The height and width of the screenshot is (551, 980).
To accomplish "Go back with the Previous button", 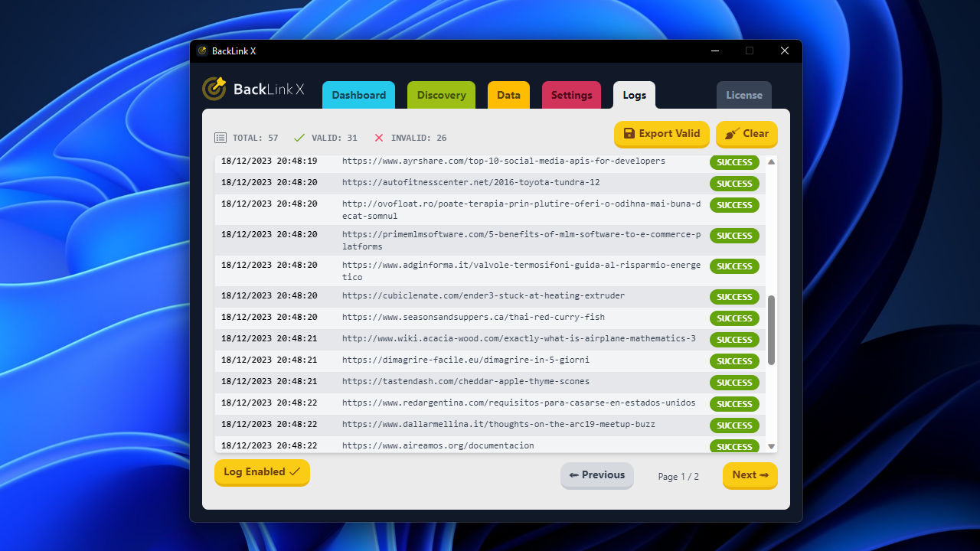I will pos(596,475).
